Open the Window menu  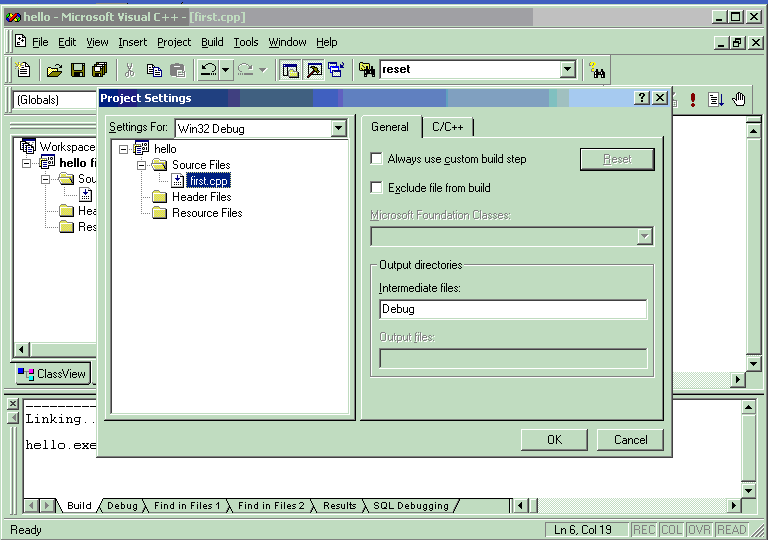[x=287, y=42]
